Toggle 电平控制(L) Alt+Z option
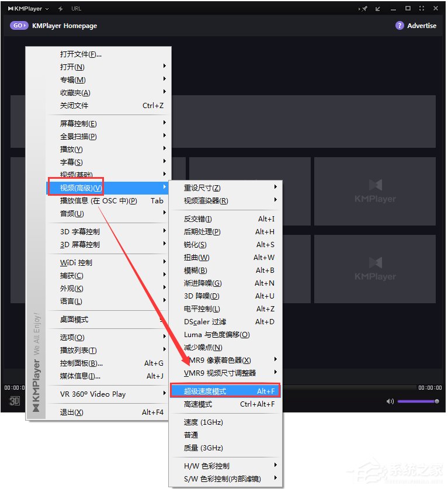 [225, 308]
